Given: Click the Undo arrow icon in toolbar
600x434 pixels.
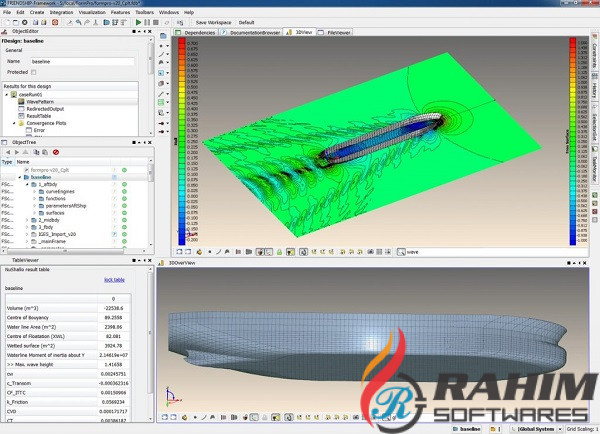Looking at the screenshot, I should pos(78,23).
